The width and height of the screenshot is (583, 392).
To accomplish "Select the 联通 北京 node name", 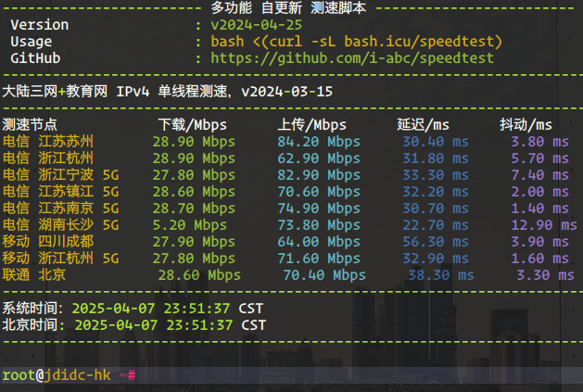I will (35, 275).
